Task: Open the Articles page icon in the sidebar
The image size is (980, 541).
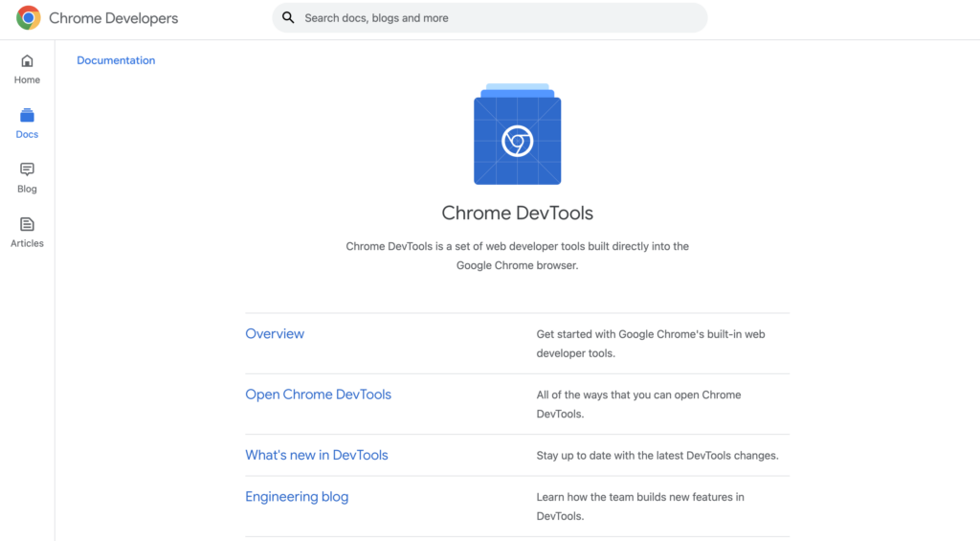Action: point(27,224)
